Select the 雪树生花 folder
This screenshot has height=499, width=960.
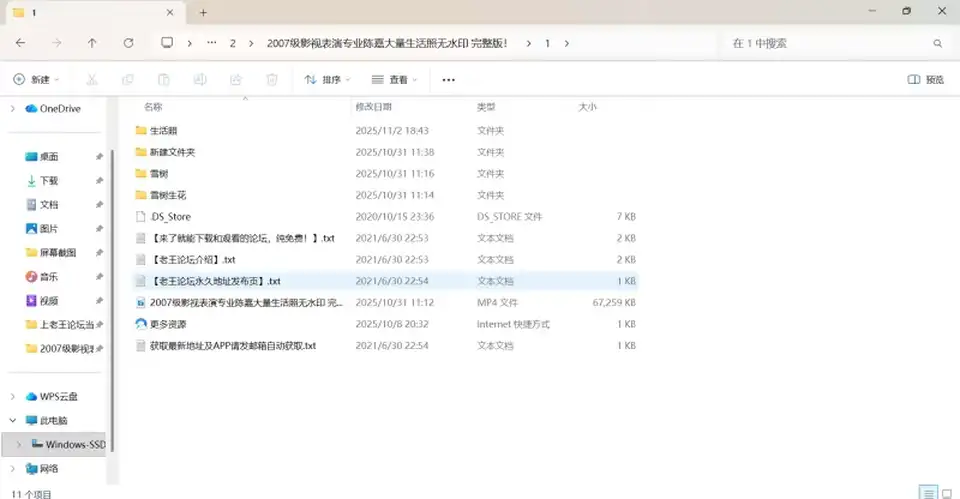tap(386, 195)
